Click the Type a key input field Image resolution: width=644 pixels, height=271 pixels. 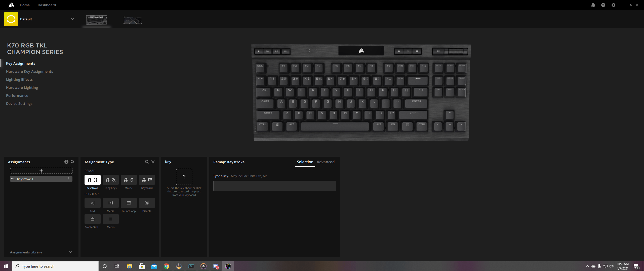[274, 186]
